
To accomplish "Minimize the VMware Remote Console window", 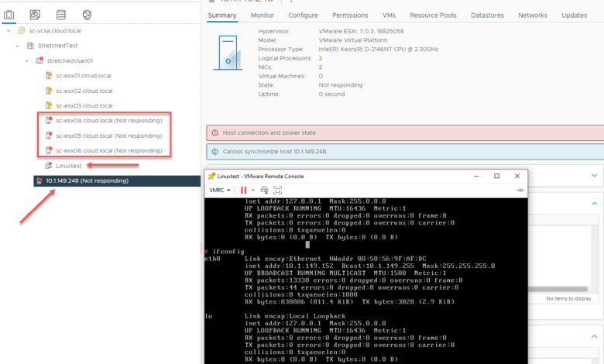I will point(476,176).
